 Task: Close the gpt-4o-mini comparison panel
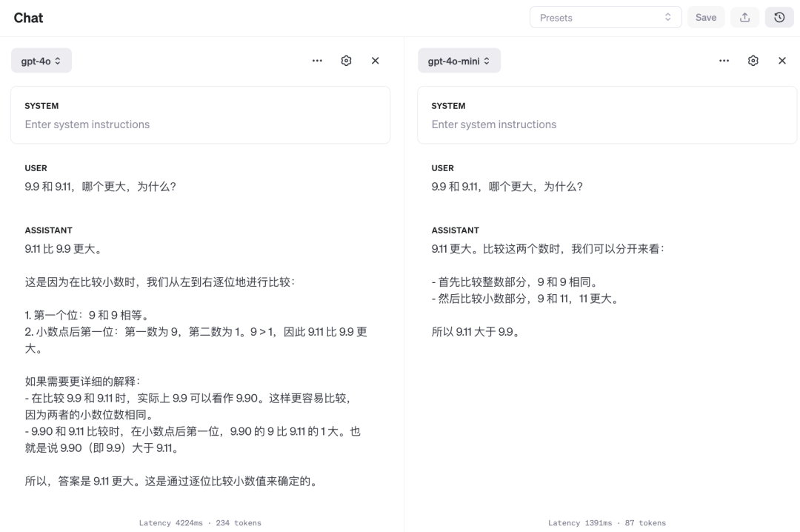781,60
